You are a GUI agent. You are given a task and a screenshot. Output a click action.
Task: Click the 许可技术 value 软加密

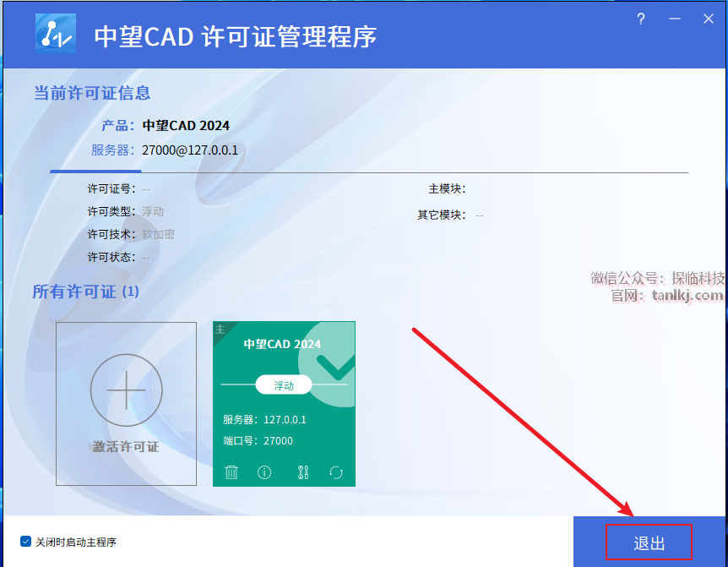158,235
